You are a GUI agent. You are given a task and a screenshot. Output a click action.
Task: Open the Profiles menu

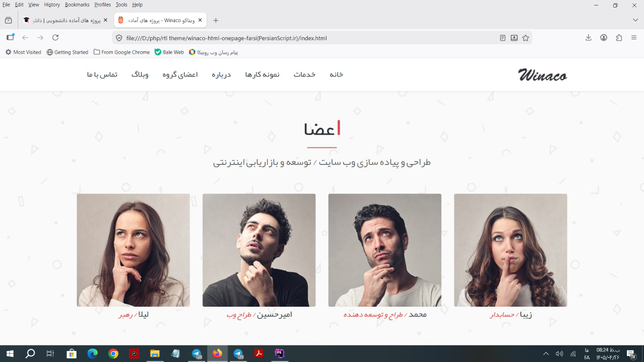(x=103, y=5)
